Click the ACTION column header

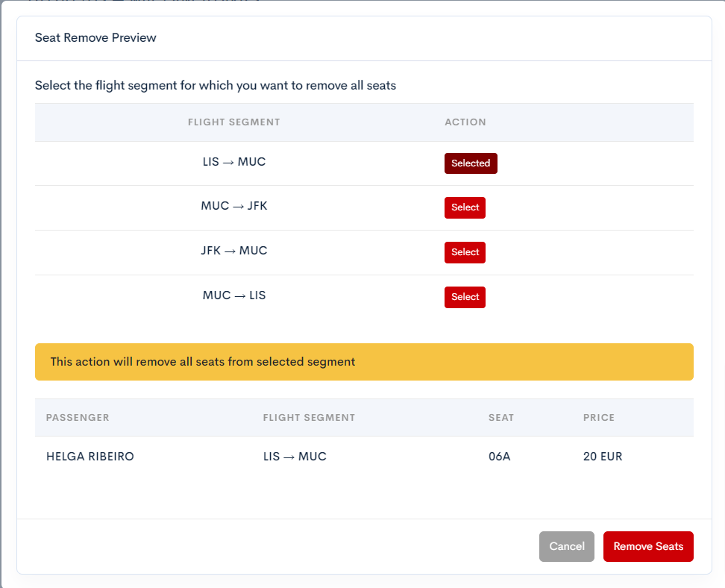[x=465, y=122]
